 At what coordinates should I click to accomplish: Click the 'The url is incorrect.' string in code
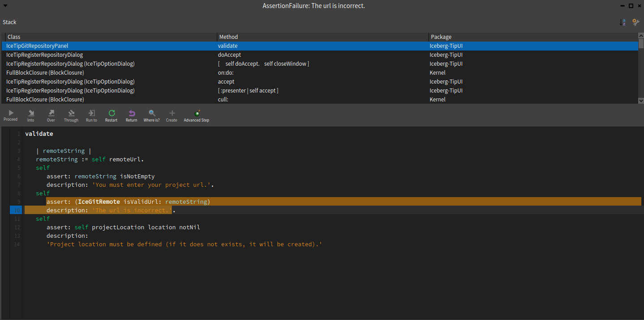[132, 210]
